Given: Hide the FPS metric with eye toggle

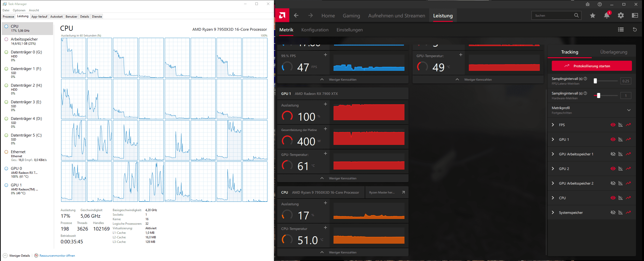Looking at the screenshot, I should [x=613, y=125].
